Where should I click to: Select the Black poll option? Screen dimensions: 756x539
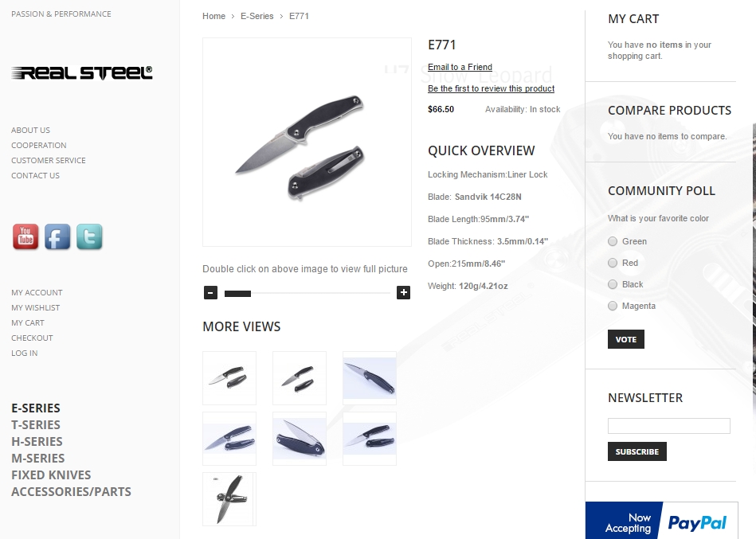613,284
